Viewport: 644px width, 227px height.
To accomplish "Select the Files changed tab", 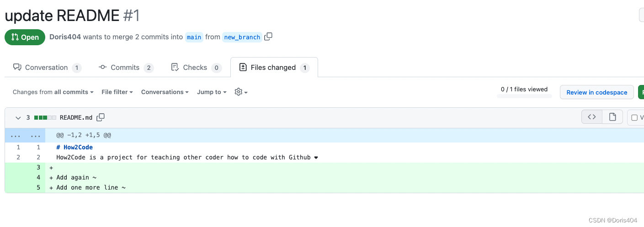I will coord(274,68).
